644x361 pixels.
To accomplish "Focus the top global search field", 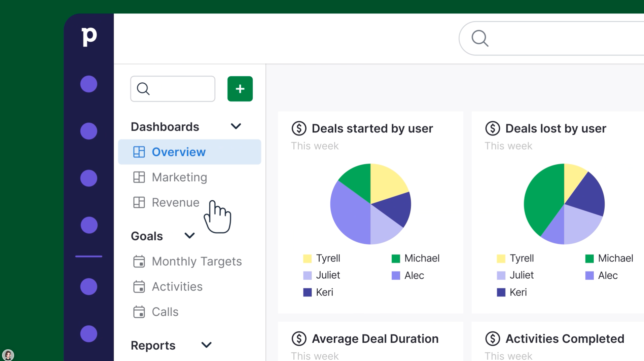I will click(552, 38).
